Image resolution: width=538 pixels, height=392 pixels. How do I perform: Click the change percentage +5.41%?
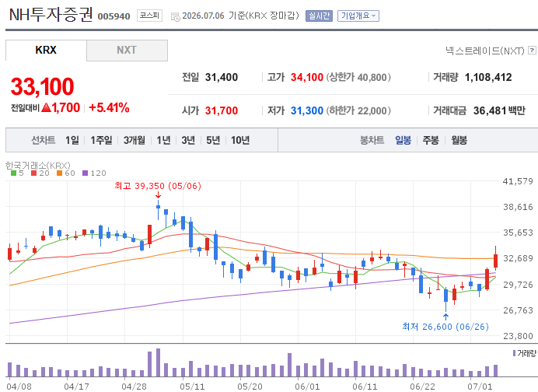pos(109,108)
